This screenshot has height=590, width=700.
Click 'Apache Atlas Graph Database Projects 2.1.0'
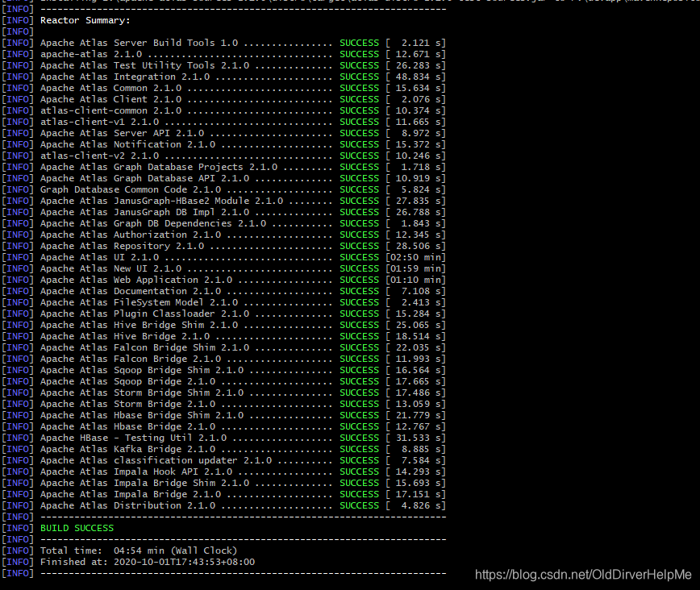coord(159,167)
